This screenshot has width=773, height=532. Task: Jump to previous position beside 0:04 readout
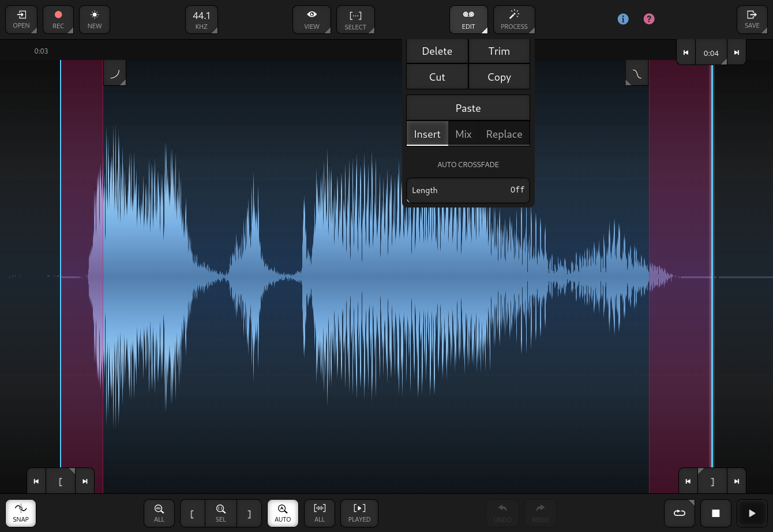coord(686,52)
